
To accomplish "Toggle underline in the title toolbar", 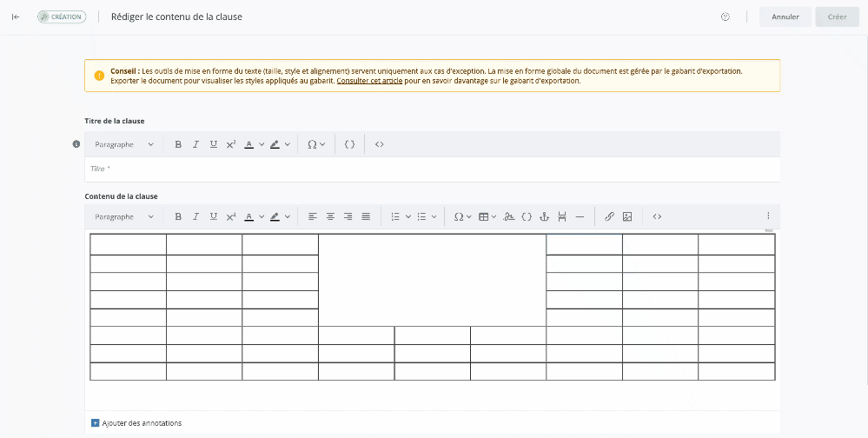I will tap(213, 144).
